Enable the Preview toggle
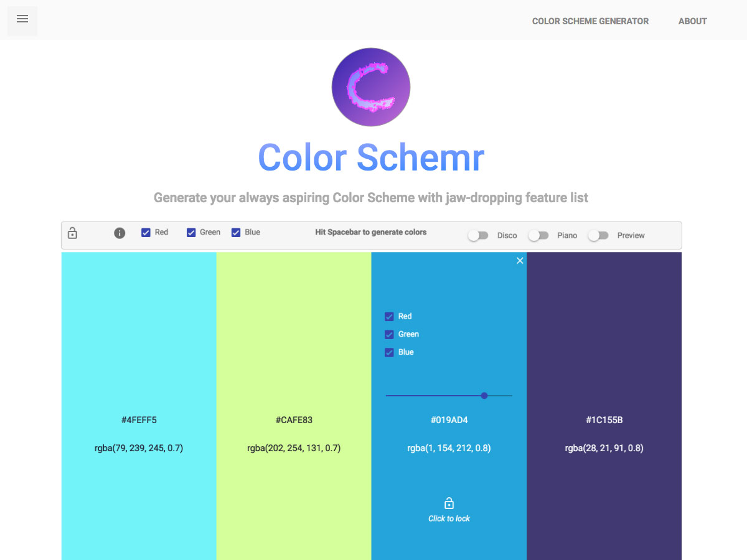The width and height of the screenshot is (747, 560). [598, 236]
